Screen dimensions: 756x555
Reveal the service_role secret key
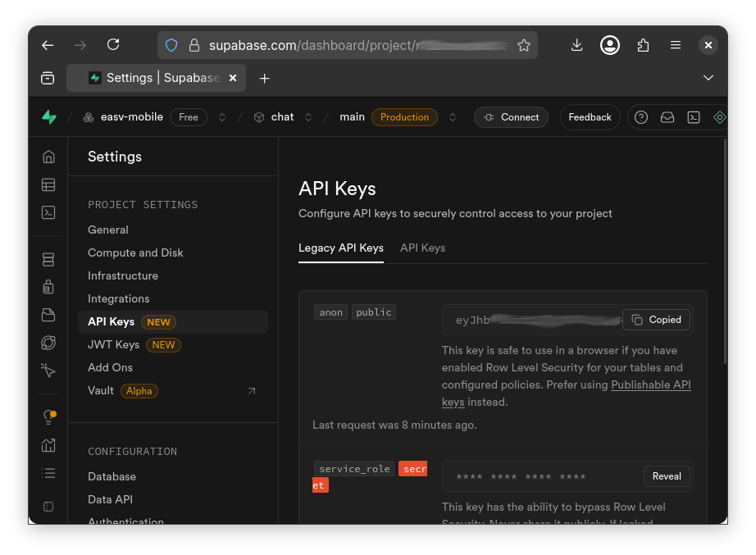click(x=667, y=476)
